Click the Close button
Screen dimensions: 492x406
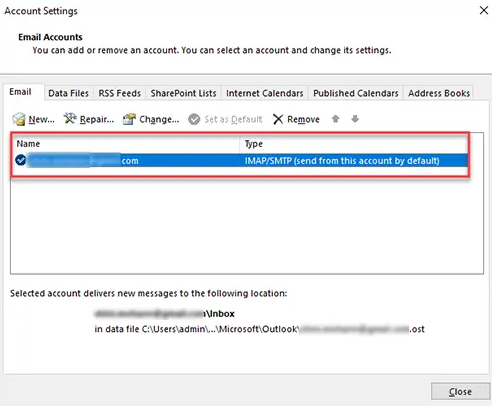coord(460,391)
